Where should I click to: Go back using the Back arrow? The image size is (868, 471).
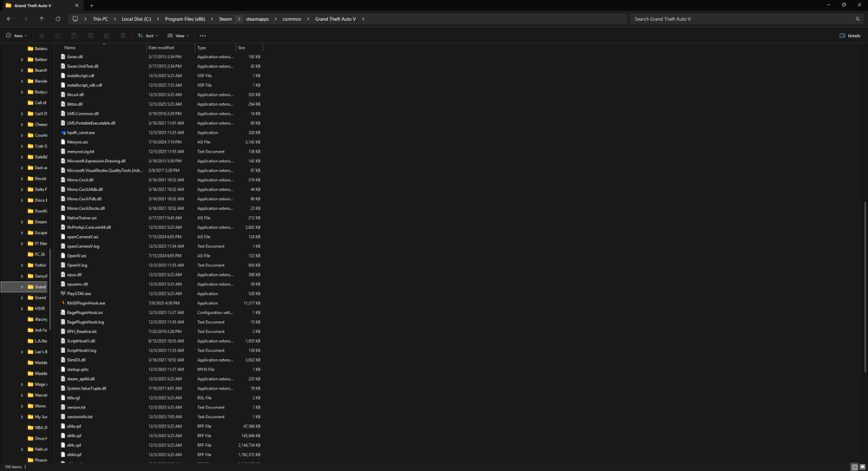click(x=9, y=19)
